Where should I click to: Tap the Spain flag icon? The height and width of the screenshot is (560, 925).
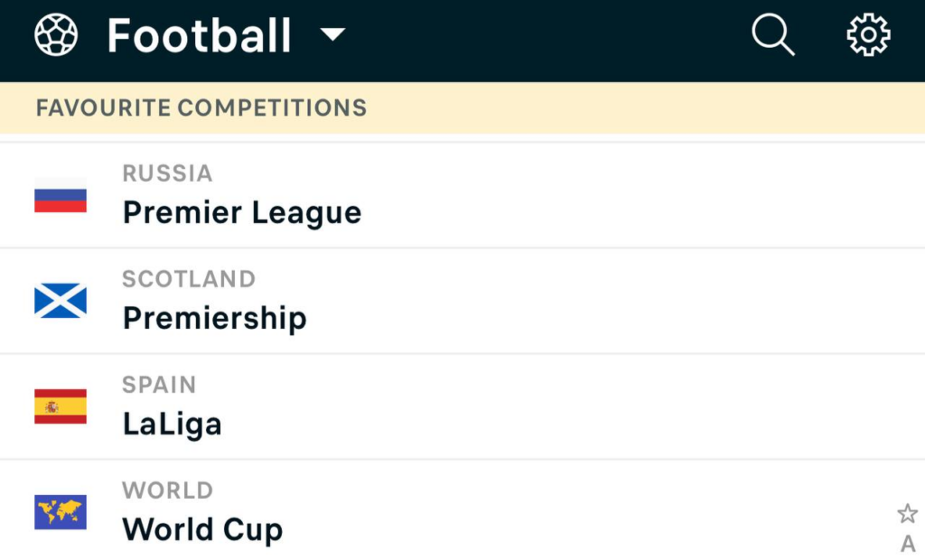(61, 406)
